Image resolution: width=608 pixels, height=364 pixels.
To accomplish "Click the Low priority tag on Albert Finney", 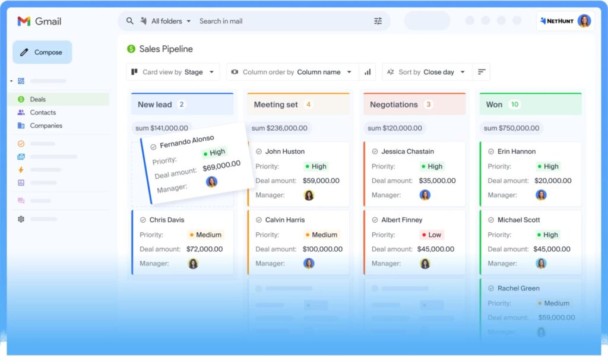I will 432,235.
